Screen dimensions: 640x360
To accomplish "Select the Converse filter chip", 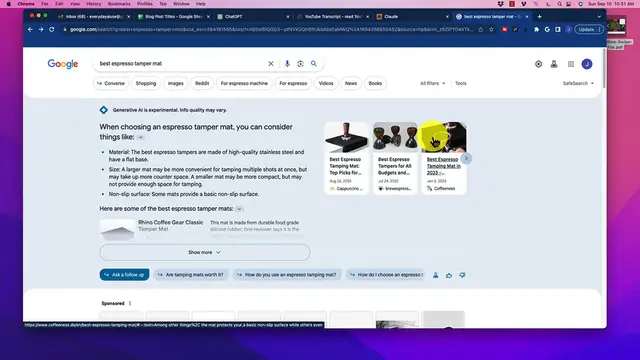I will [x=111, y=83].
